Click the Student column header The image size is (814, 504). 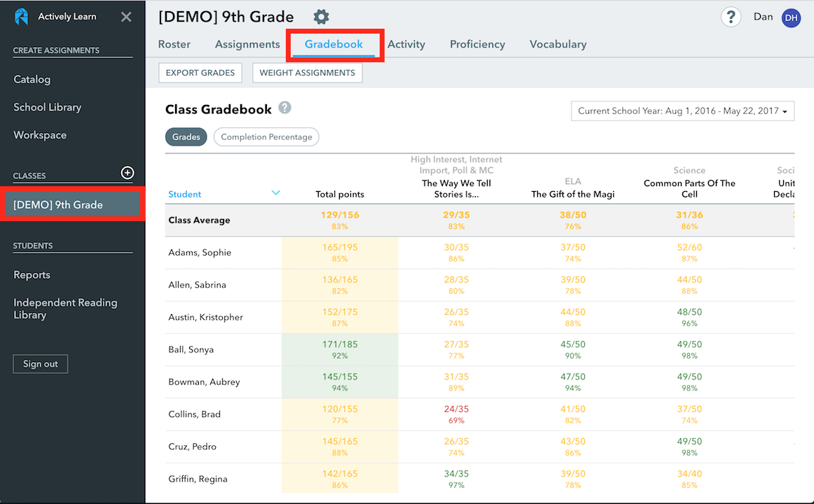185,195
